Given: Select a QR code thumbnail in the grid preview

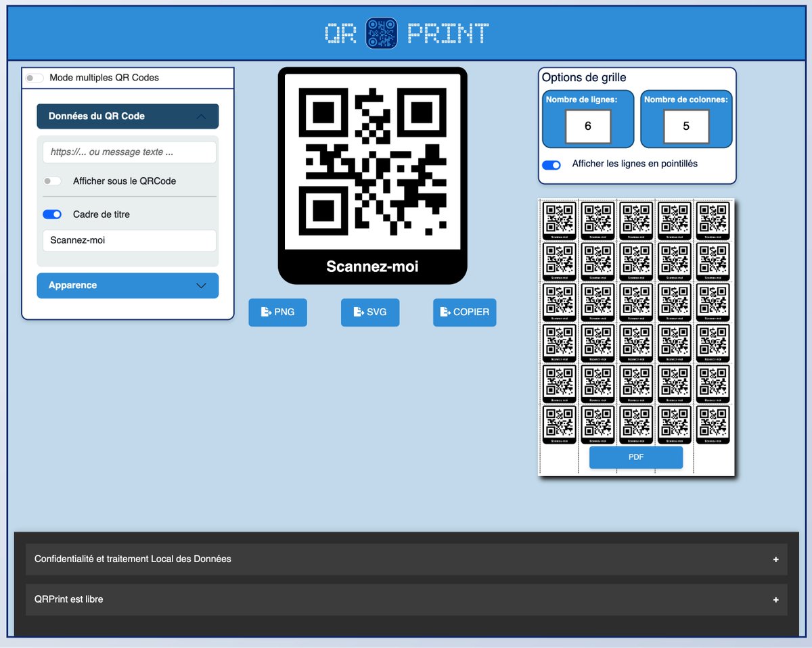Looking at the screenshot, I should point(558,219).
